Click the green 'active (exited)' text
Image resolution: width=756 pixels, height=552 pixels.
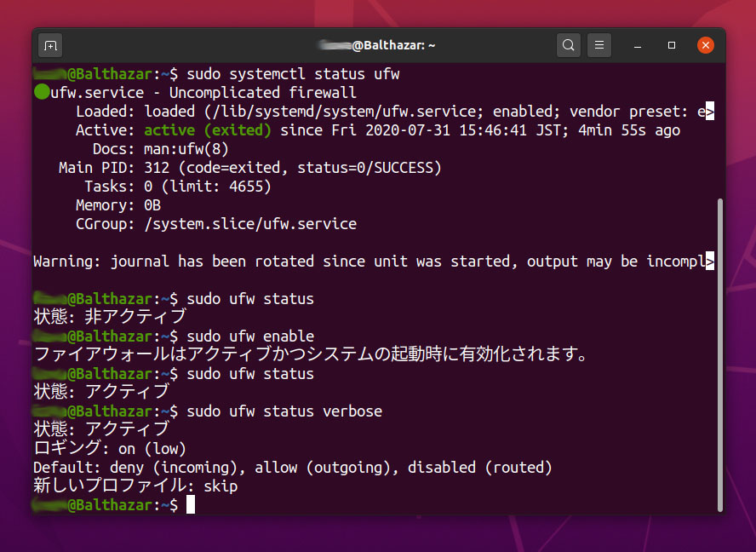pyautogui.click(x=208, y=130)
